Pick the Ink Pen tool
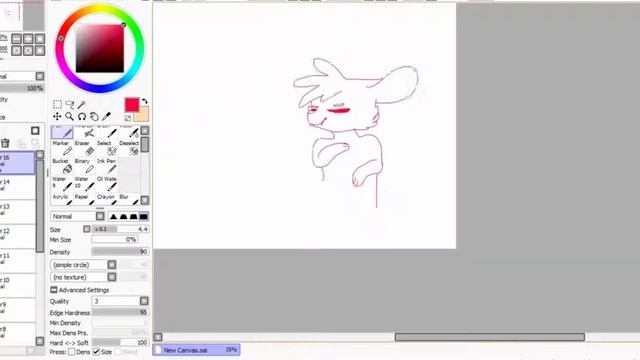The image size is (640, 360). pyautogui.click(x=107, y=167)
